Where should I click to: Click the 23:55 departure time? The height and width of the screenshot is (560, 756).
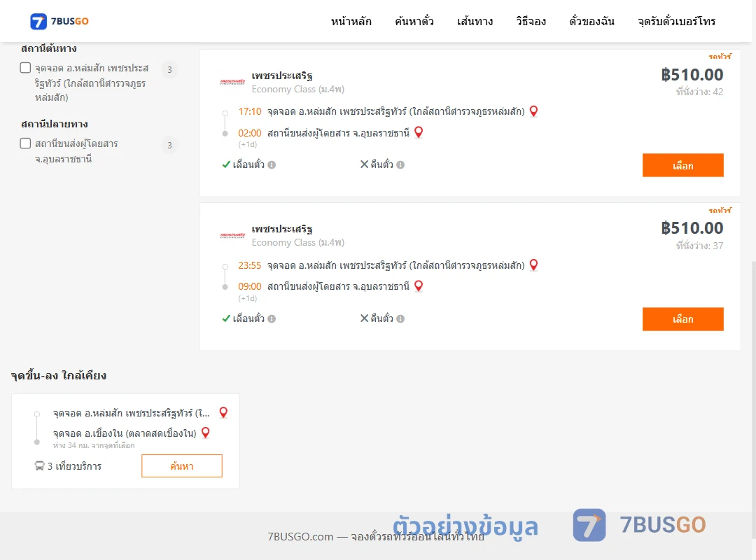click(x=250, y=265)
